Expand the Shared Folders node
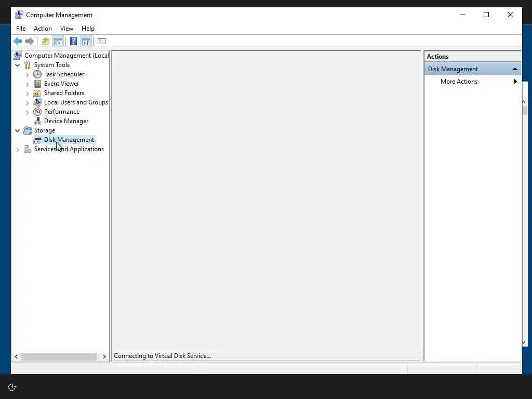Screen dimensions: 532x399 (27, 94)
